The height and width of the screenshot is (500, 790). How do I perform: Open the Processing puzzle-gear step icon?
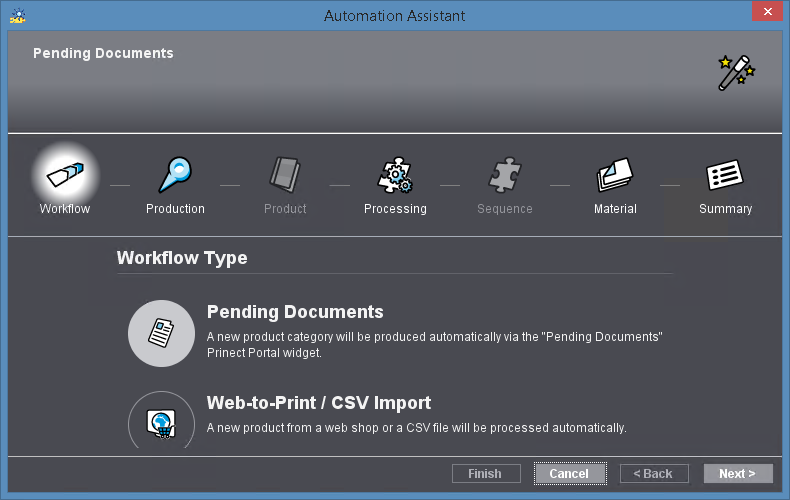pyautogui.click(x=395, y=176)
